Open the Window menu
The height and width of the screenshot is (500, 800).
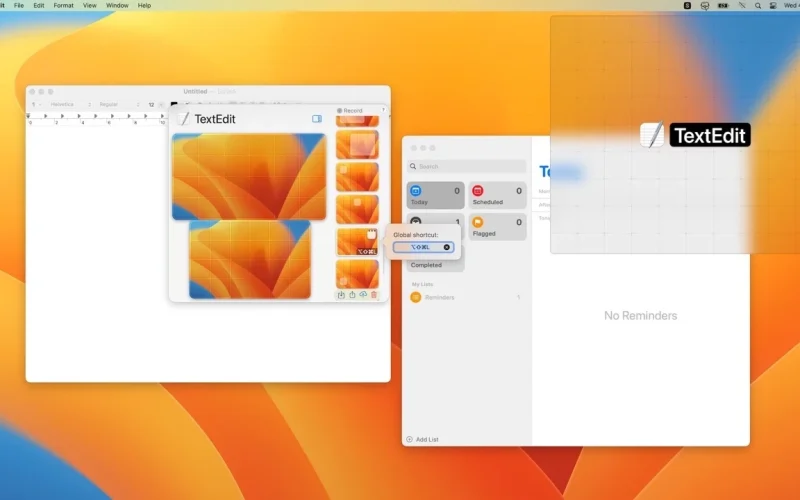coord(117,5)
